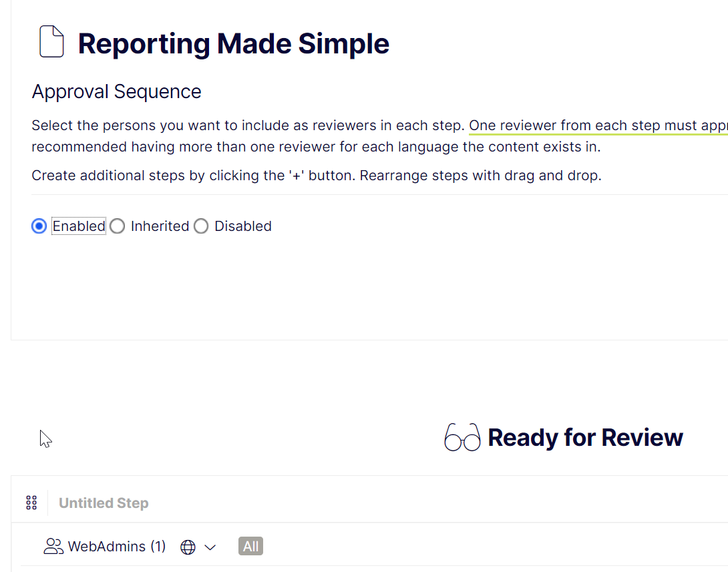Viewport: 728px width, 572px height.
Task: Select the Enabled radio button
Action: click(x=39, y=226)
